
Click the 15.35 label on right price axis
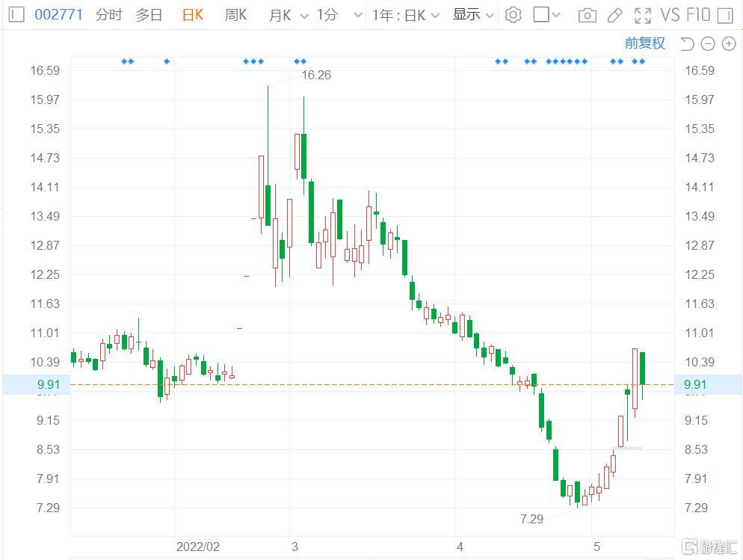click(x=700, y=129)
